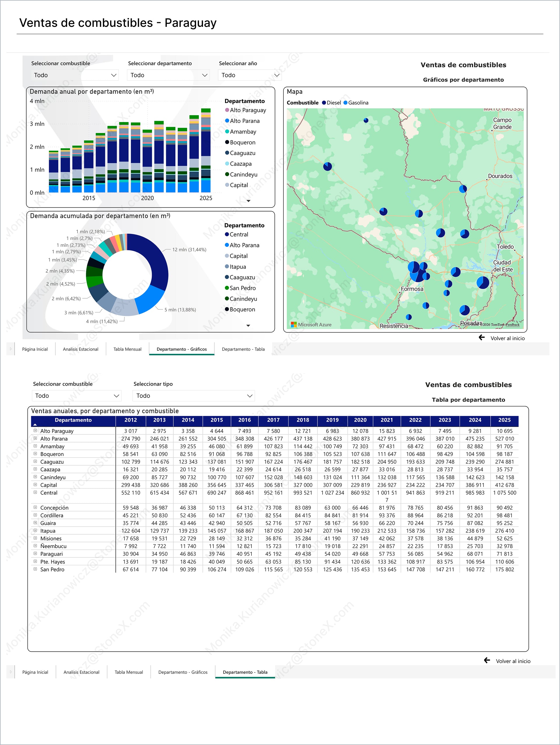Click the pie marker near Ciudad del Este

pos(482,282)
